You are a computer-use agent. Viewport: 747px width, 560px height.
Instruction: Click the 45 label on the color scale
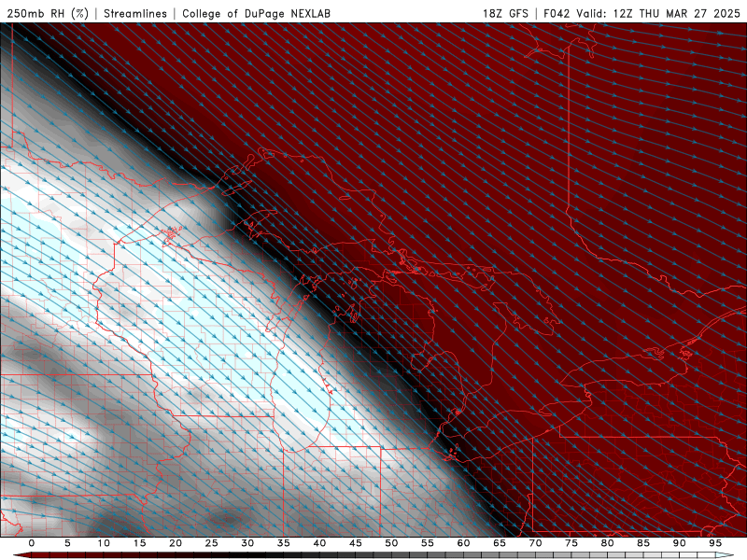pyautogui.click(x=356, y=543)
